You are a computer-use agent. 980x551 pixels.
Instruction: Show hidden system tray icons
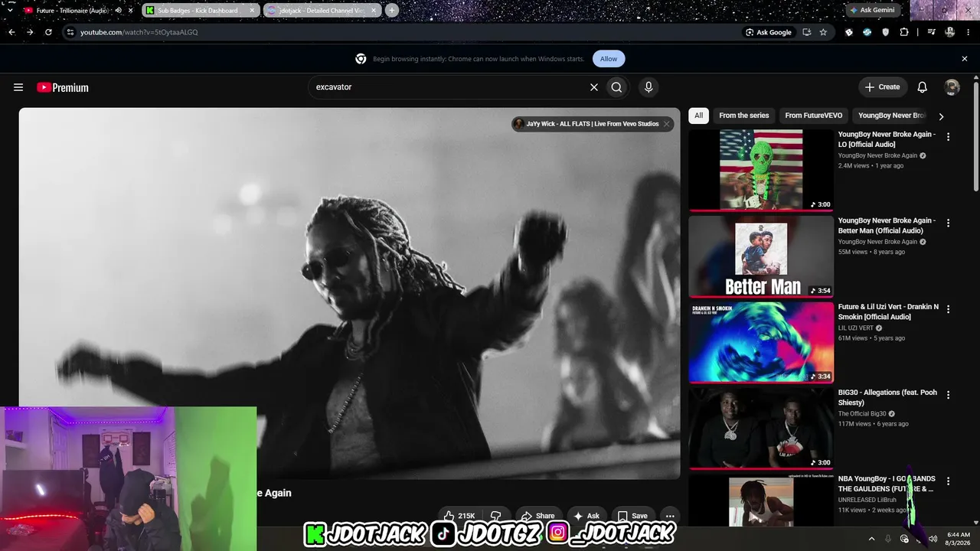[x=871, y=539]
